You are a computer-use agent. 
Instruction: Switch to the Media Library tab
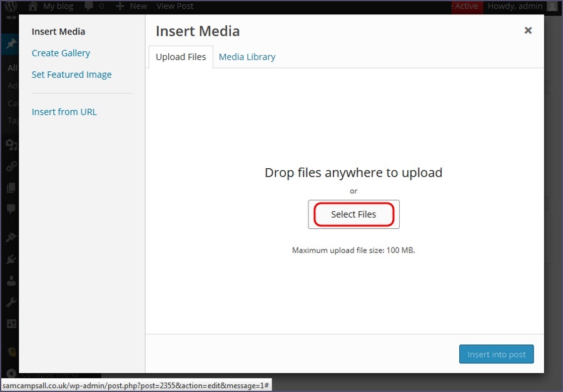[x=246, y=57]
